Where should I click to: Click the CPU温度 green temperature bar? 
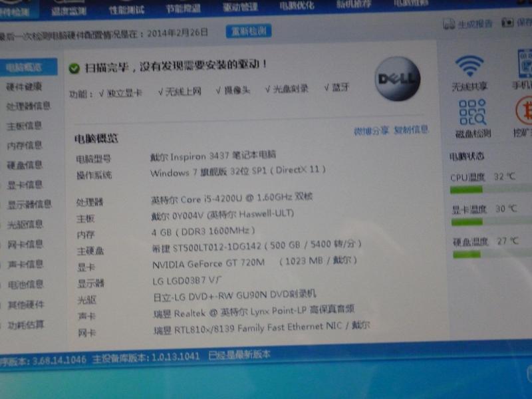(475, 190)
